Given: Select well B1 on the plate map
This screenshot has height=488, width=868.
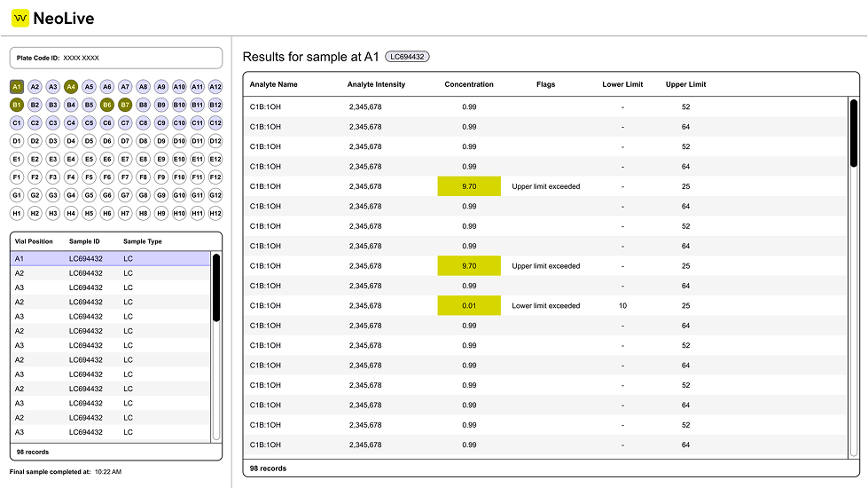Looking at the screenshot, I should [17, 105].
